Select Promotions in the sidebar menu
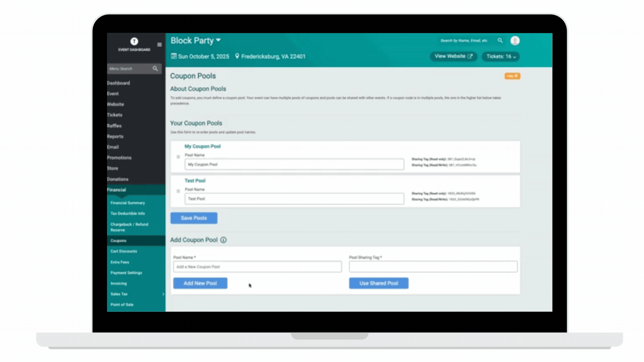 point(119,158)
